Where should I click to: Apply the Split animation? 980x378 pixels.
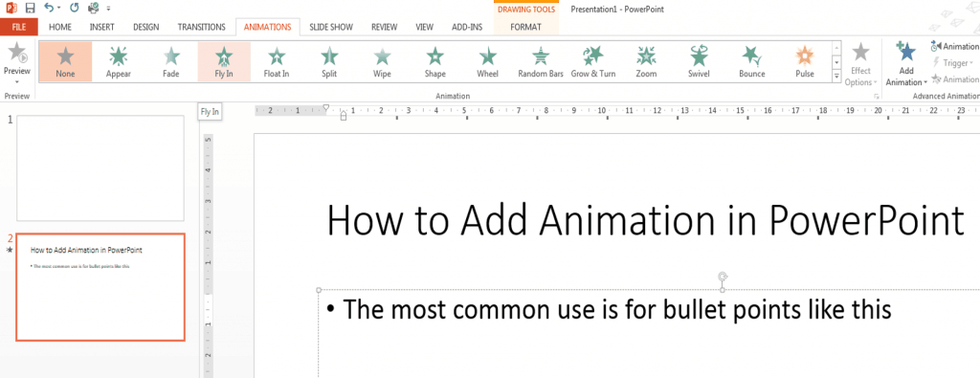(329, 61)
